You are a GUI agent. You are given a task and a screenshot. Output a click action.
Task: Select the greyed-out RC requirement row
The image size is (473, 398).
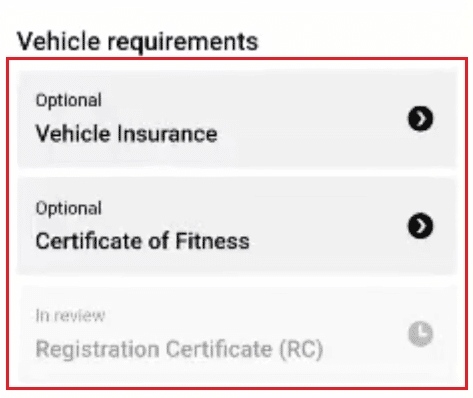pyautogui.click(x=237, y=333)
